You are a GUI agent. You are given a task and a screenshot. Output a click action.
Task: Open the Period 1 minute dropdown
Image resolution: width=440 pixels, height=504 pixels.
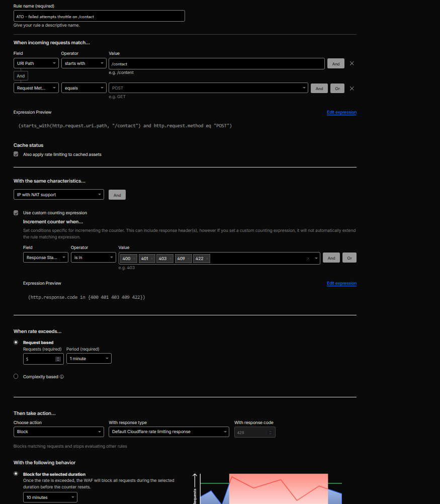(89, 359)
